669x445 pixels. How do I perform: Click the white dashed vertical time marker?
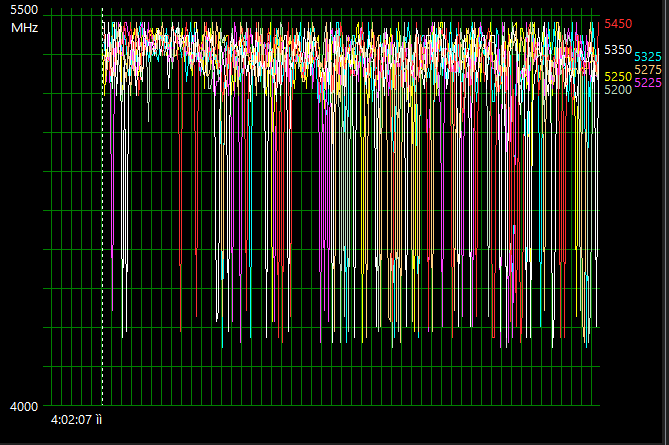(x=102, y=207)
